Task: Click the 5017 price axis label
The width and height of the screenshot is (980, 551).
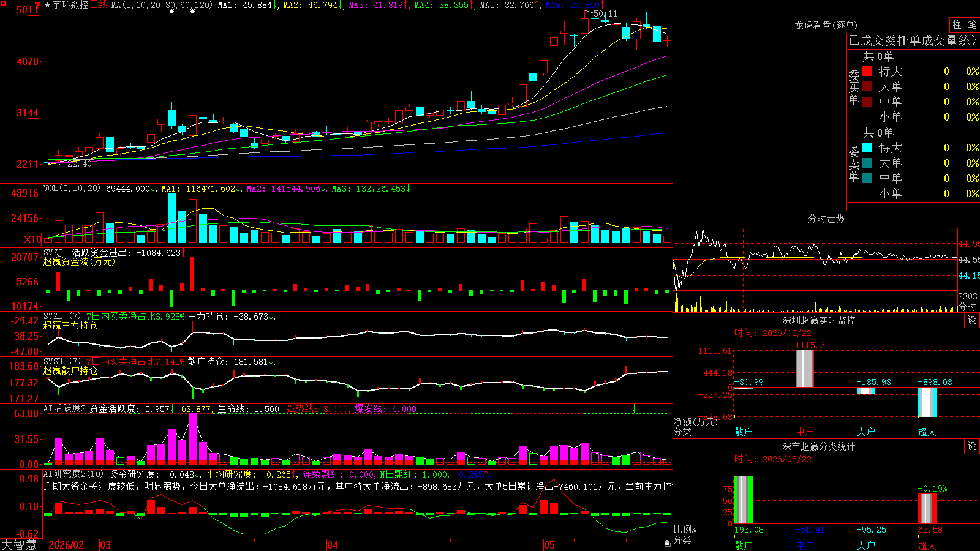Action: (x=28, y=10)
